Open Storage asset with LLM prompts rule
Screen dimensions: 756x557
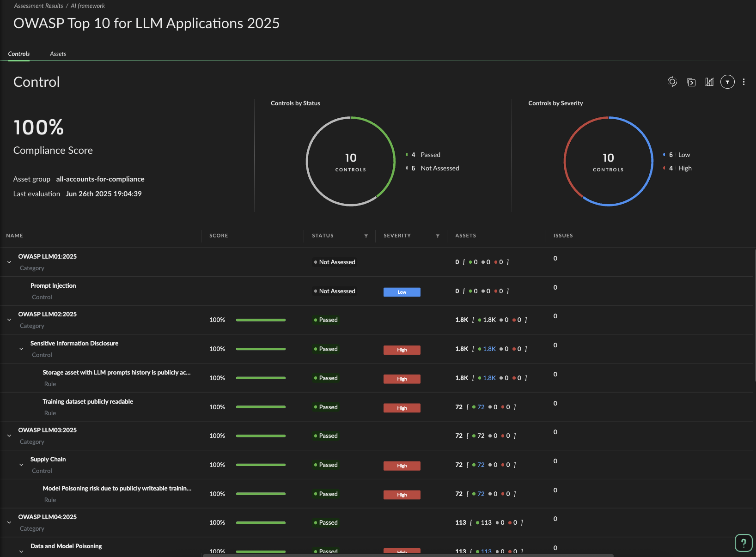(x=116, y=372)
